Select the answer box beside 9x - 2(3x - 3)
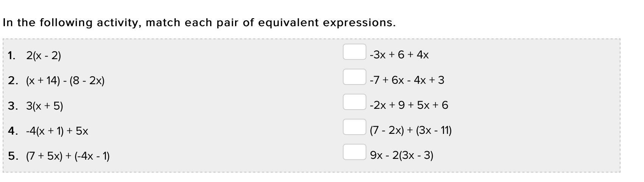The image size is (644, 182). pos(354,152)
